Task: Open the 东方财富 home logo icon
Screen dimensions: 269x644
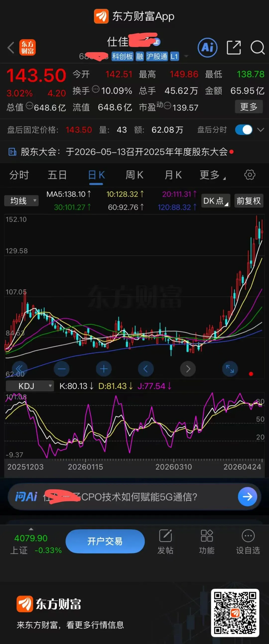Action: click(x=28, y=48)
